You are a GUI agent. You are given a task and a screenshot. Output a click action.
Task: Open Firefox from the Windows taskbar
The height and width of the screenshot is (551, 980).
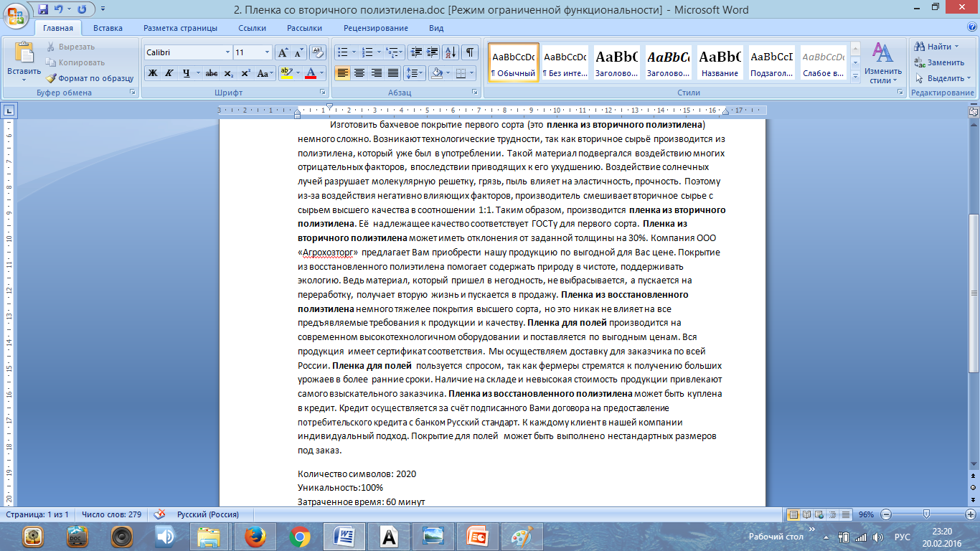[x=255, y=536]
